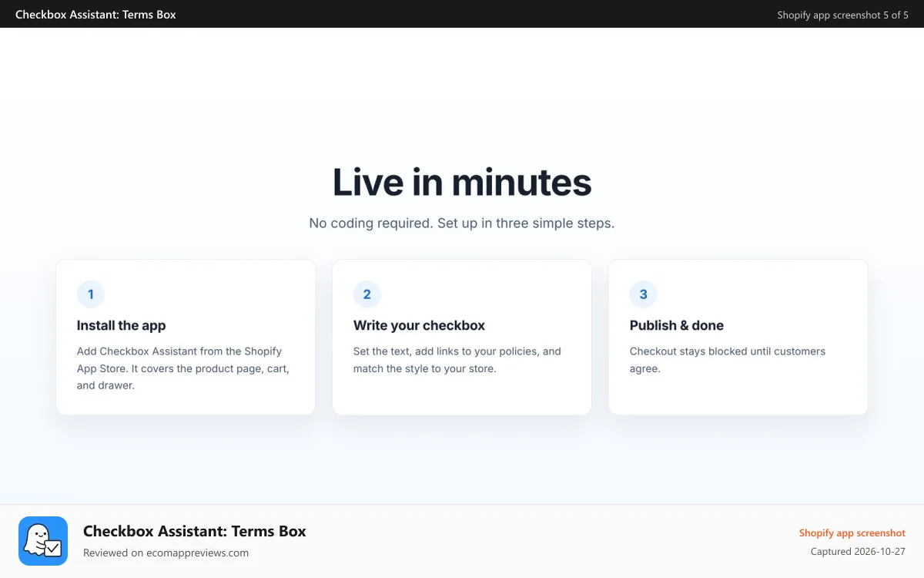Click the 'Install the app' card title
The image size is (924, 578).
click(x=122, y=325)
